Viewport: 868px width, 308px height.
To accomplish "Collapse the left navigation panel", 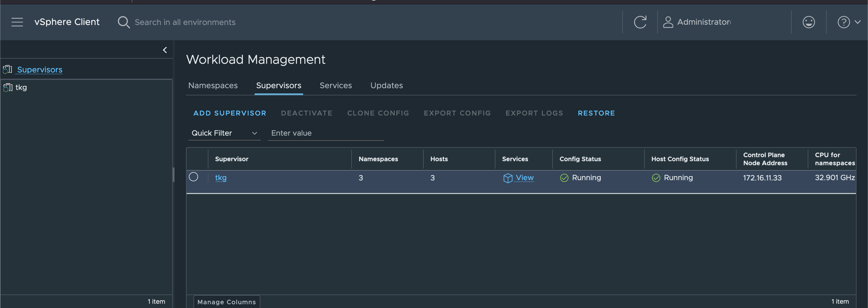I will [165, 50].
